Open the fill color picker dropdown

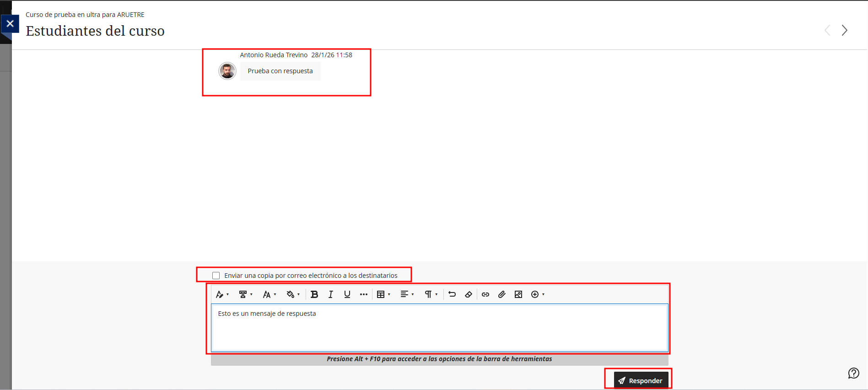[293, 294]
